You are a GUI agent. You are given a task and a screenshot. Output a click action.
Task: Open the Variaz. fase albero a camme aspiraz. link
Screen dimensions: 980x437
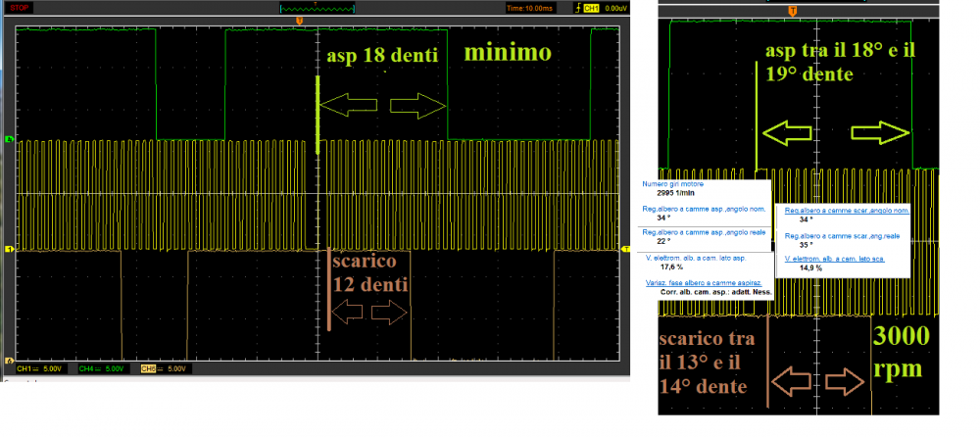(703, 281)
